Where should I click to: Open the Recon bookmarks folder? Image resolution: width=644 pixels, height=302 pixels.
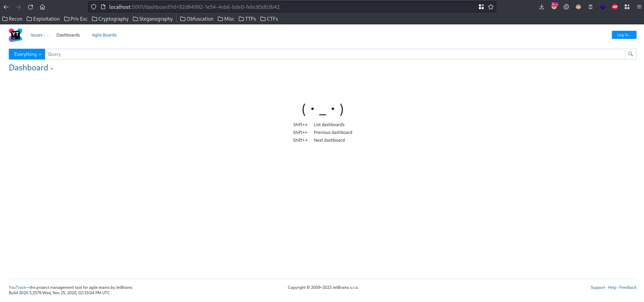pos(13,19)
